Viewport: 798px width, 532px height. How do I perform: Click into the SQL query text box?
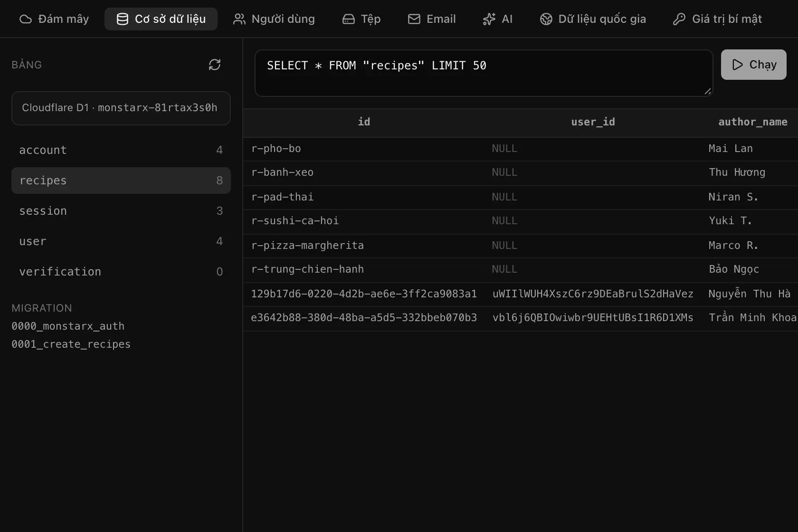point(484,73)
